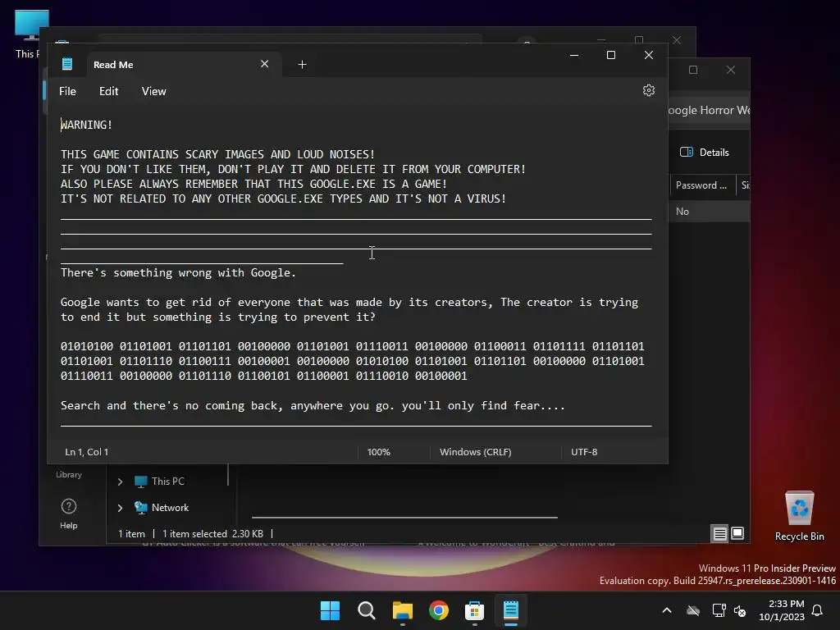Click the 100% zoom status entry
Viewport: 840px width, 630px height.
click(x=379, y=452)
